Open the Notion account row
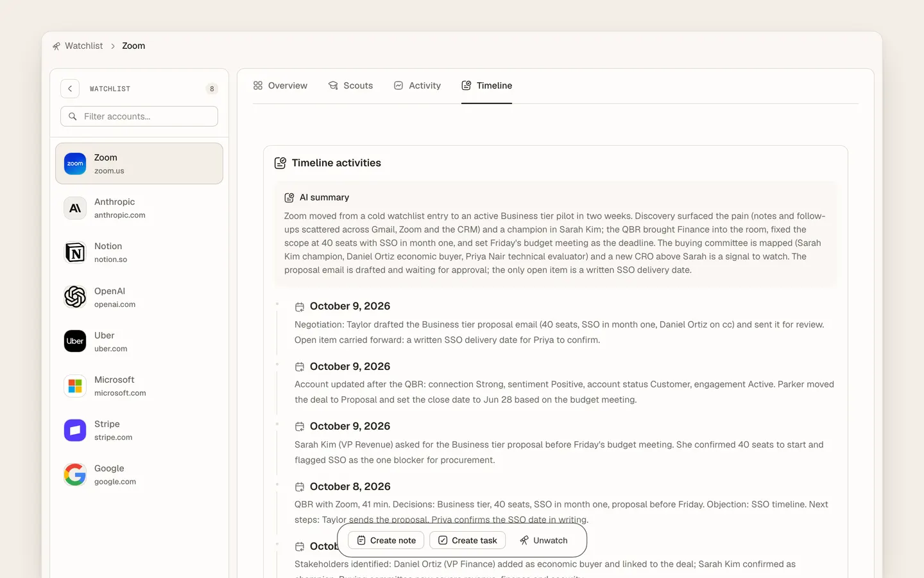The image size is (924, 578). pos(139,252)
